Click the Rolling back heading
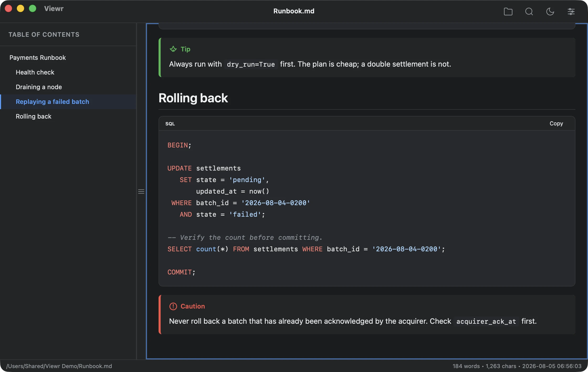 (x=193, y=98)
